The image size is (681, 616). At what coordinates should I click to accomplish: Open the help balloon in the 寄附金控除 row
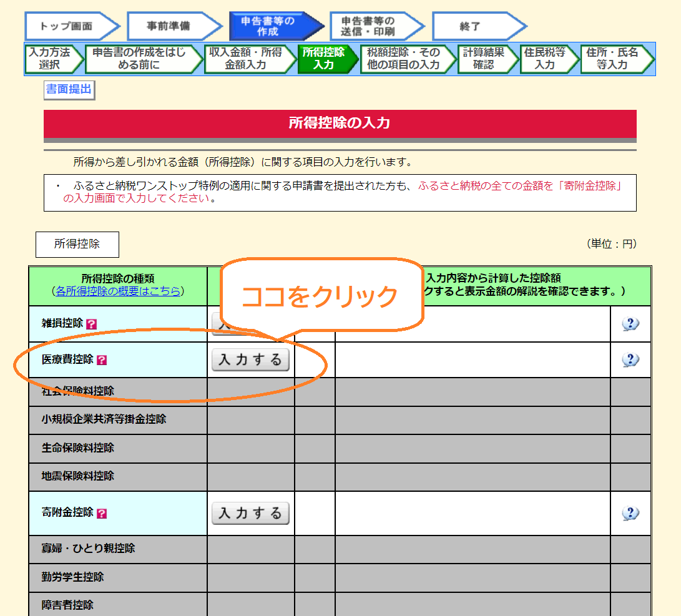click(x=630, y=513)
